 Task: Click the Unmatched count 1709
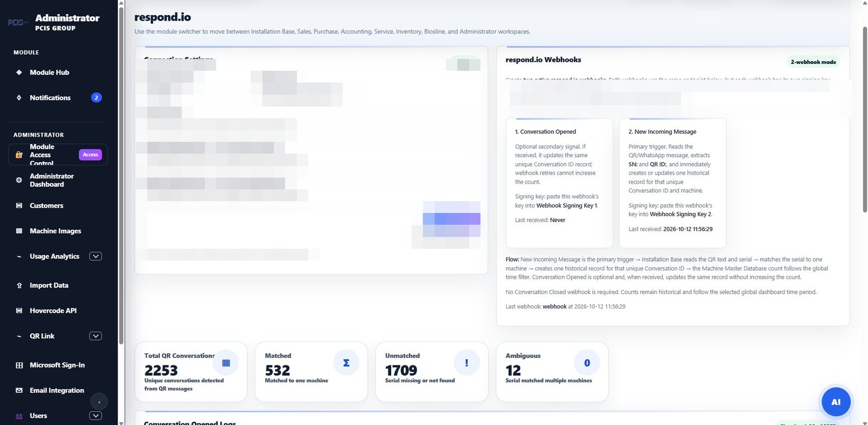[x=401, y=370]
